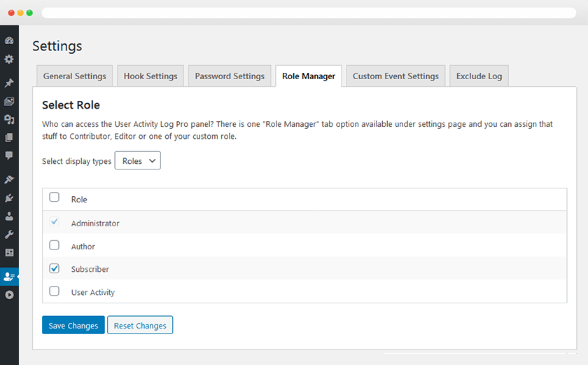Enable the Author role checkbox
Viewport: 588px width, 365px height.
pos(55,246)
